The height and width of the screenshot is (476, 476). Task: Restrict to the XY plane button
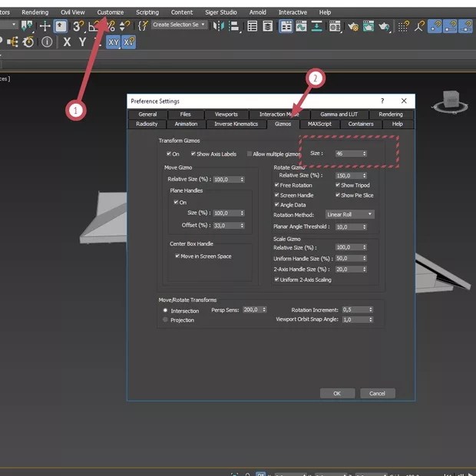coord(113,42)
